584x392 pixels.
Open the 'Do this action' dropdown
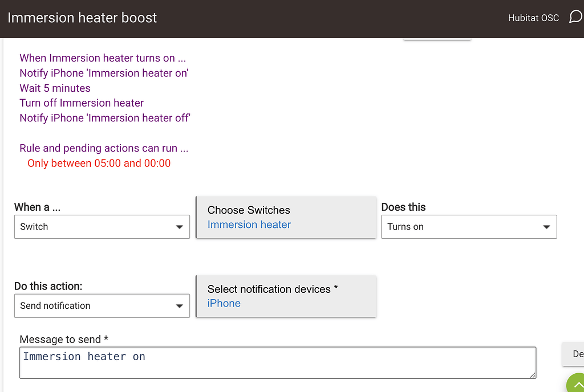[x=102, y=306]
